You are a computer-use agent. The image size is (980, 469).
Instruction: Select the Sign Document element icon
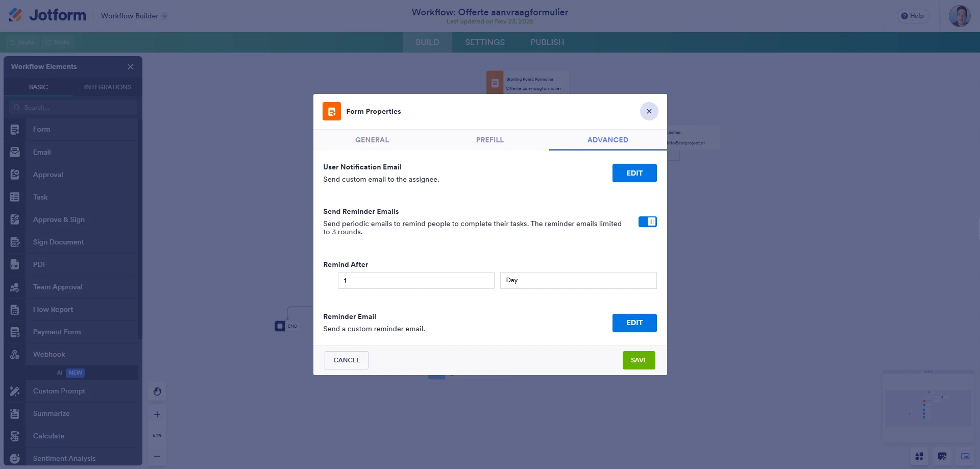point(15,242)
